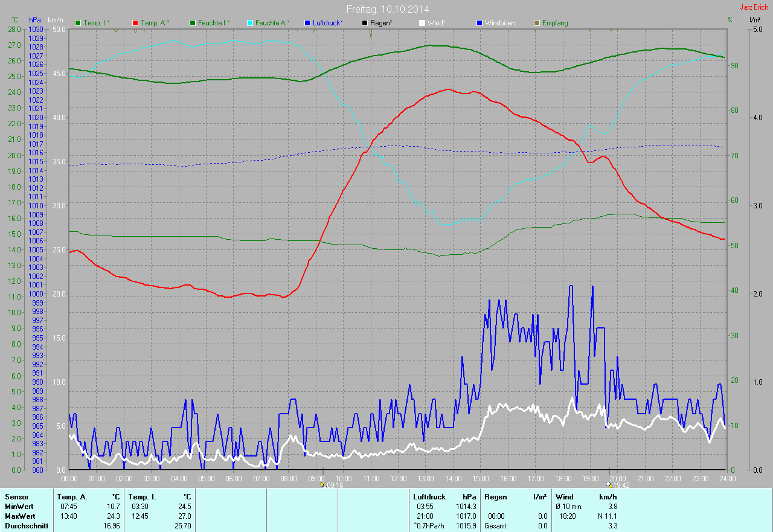Toggle the red Temp. A. legend square
This screenshot has height=532, width=773.
[135, 23]
